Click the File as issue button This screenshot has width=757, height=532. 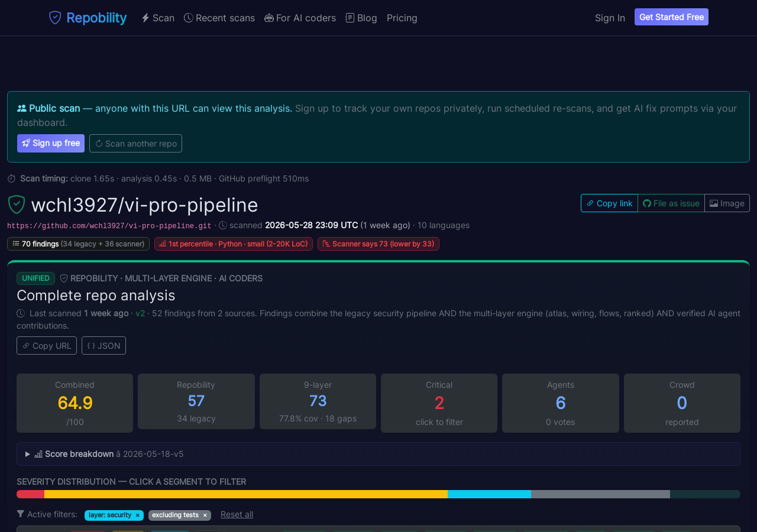pyautogui.click(x=671, y=203)
